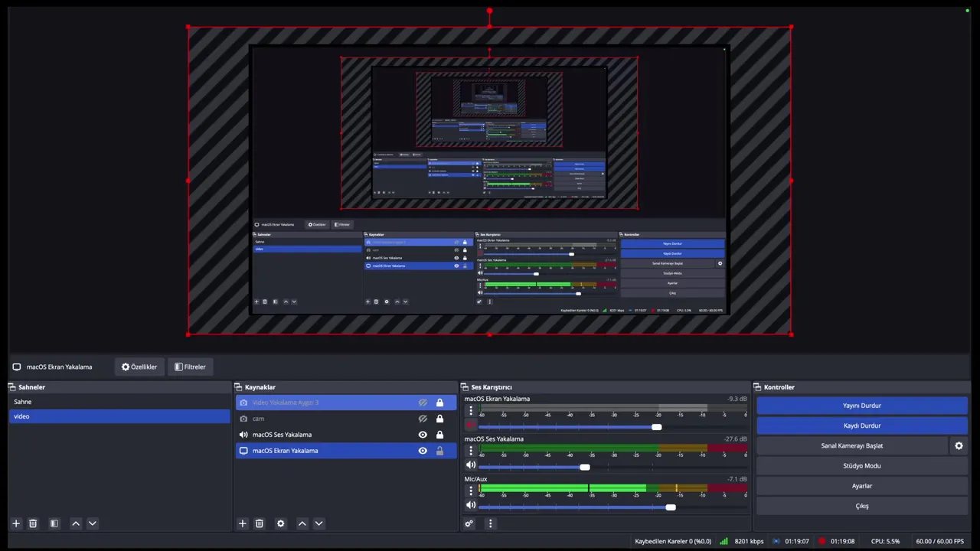Click the monitor icon of the macOS Ekran Yakalama source
980x551 pixels.
pyautogui.click(x=243, y=451)
